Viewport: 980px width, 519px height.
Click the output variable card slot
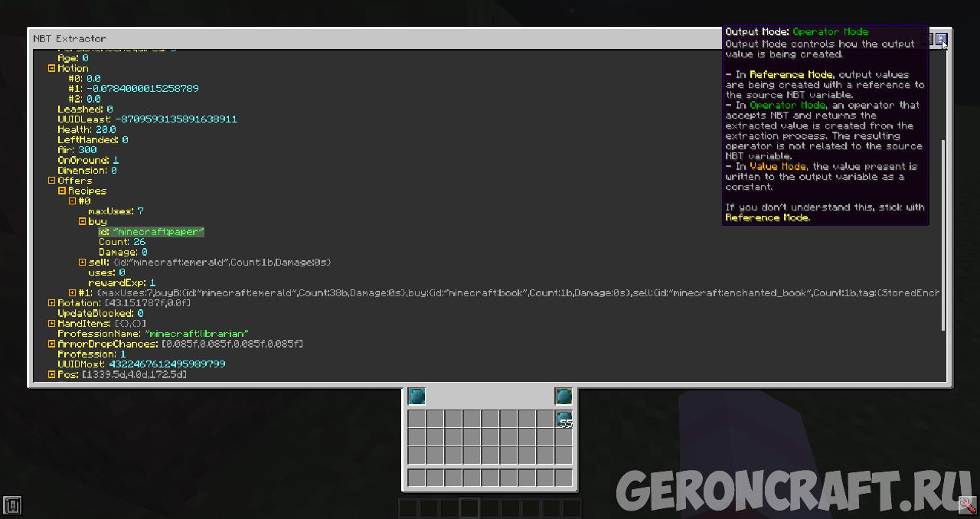coord(563,397)
